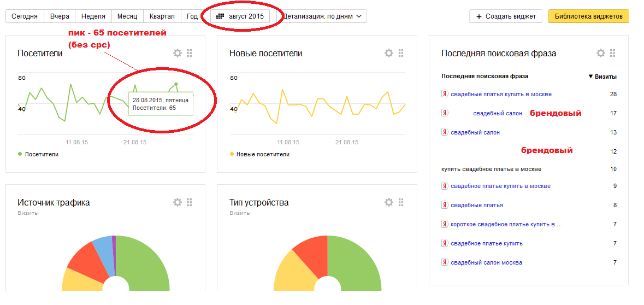Open 'свадебный салон' link with 13 visits

[x=475, y=132]
